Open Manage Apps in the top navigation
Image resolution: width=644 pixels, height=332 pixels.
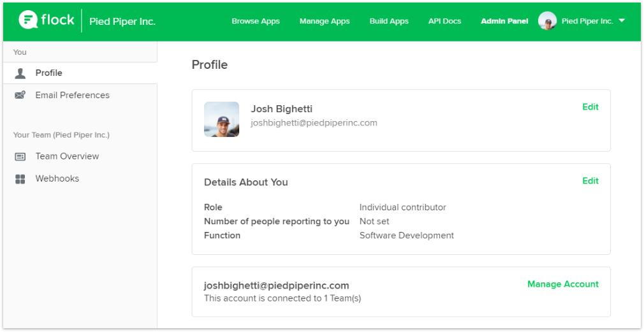click(x=325, y=21)
